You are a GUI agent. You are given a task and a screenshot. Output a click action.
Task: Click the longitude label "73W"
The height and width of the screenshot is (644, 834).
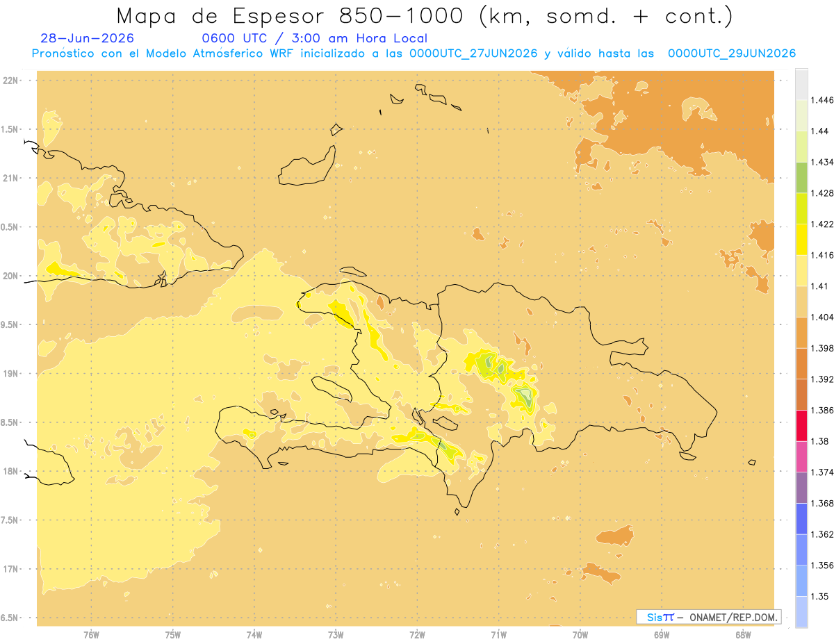click(x=336, y=635)
